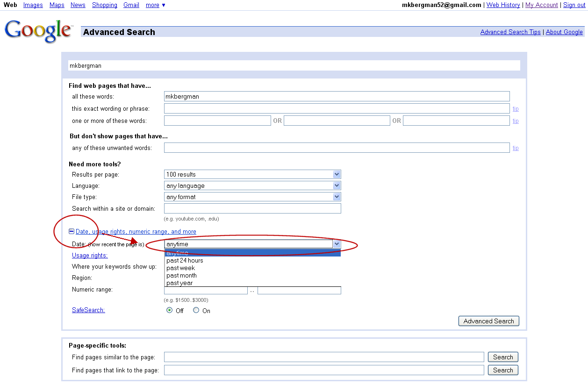Open the Language dropdown

[x=252, y=185]
